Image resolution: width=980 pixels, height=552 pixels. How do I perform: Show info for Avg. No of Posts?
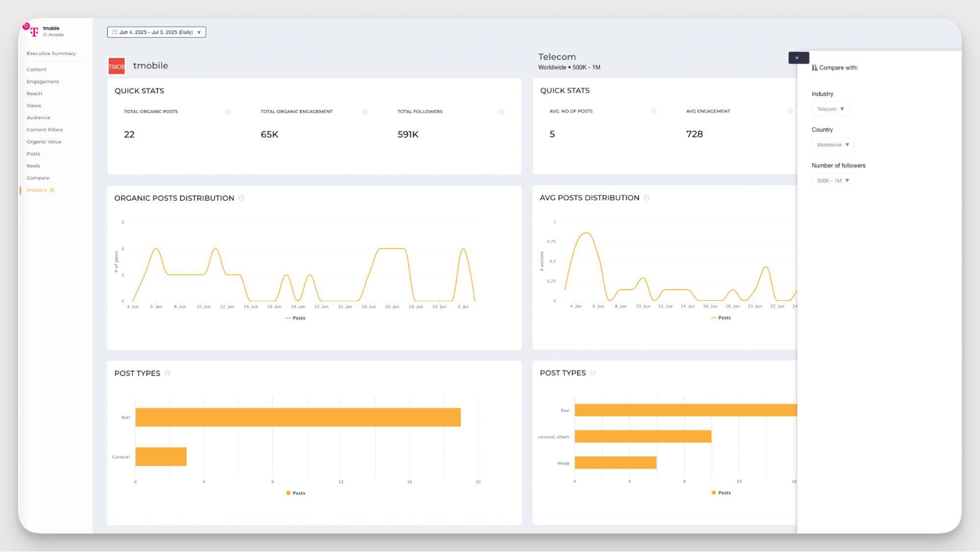pos(653,111)
